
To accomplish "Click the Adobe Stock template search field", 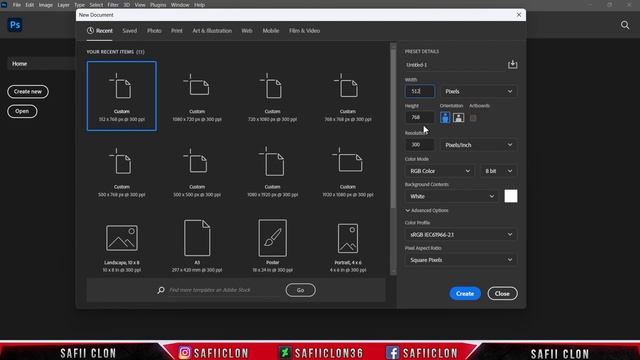I will [224, 290].
